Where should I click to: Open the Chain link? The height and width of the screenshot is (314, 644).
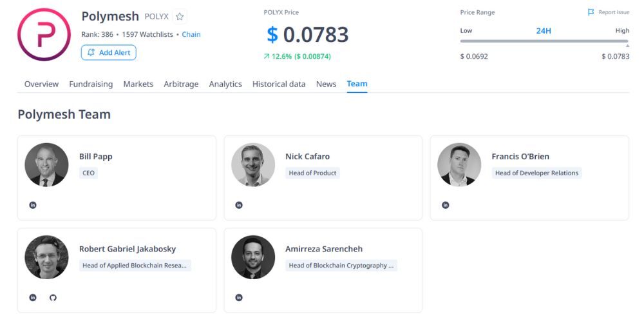(x=191, y=34)
